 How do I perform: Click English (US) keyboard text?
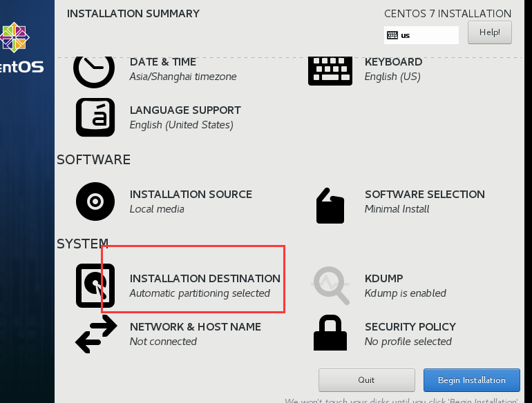(x=392, y=77)
